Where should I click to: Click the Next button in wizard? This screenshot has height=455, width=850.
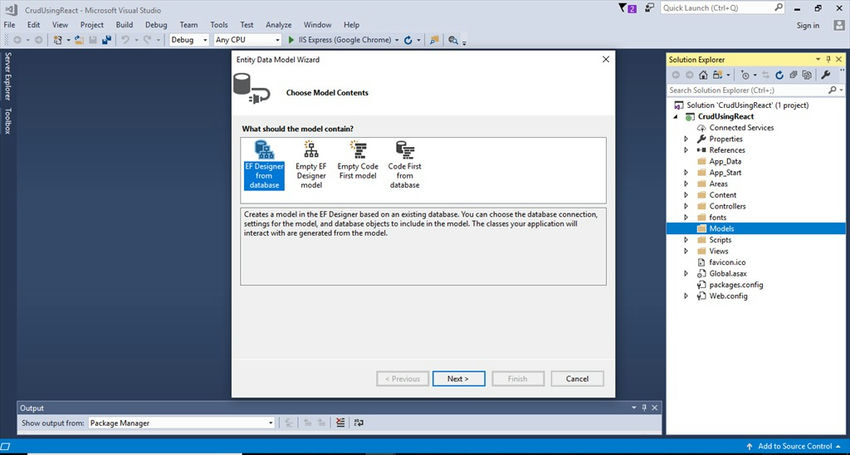459,379
